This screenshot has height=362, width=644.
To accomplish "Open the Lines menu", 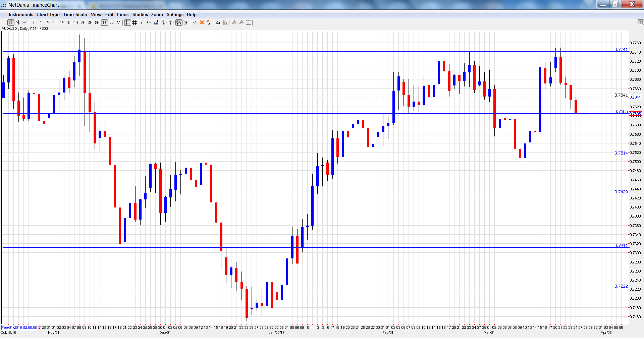I will (x=123, y=15).
